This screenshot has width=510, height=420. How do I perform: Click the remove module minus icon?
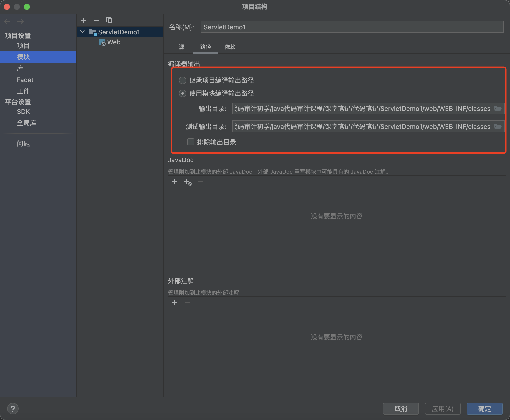click(96, 20)
